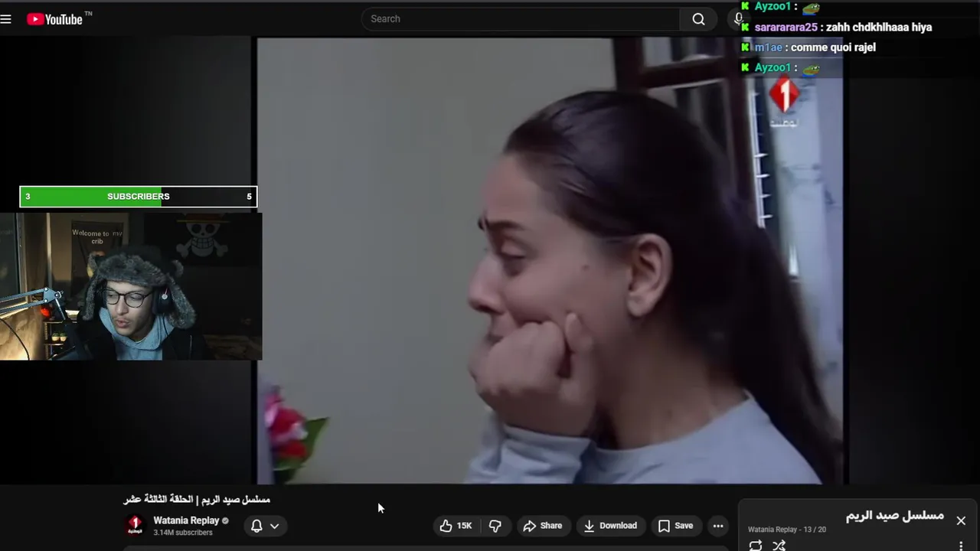Close the playlist panel
Image resolution: width=980 pixels, height=551 pixels.
pos(961,520)
